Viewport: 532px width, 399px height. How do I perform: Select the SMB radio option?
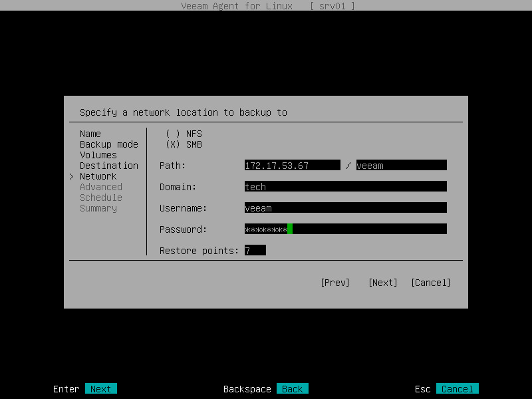click(184, 144)
